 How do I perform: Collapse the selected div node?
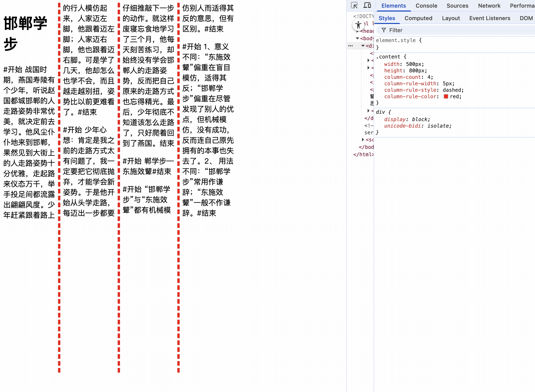tap(363, 46)
